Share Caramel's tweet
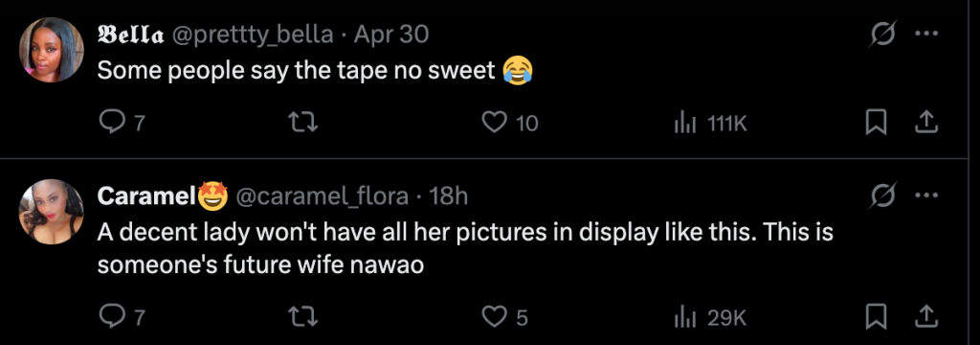Viewport: 980px width, 345px height. coord(925,318)
